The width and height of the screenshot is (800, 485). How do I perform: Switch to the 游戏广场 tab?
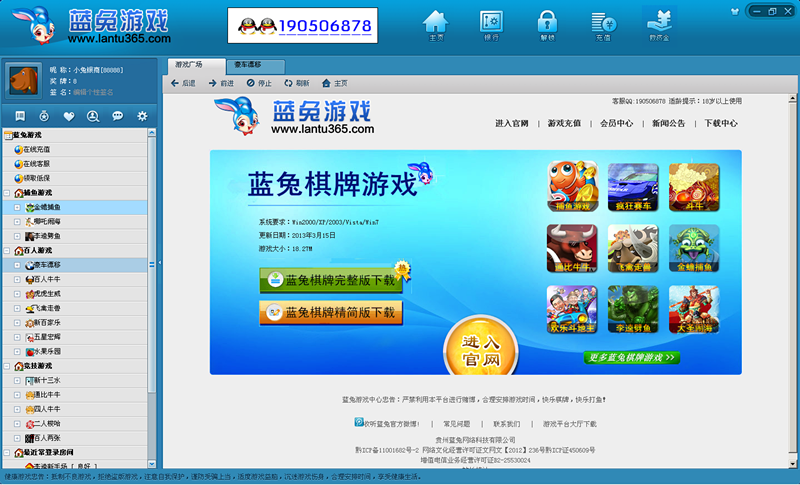point(196,65)
